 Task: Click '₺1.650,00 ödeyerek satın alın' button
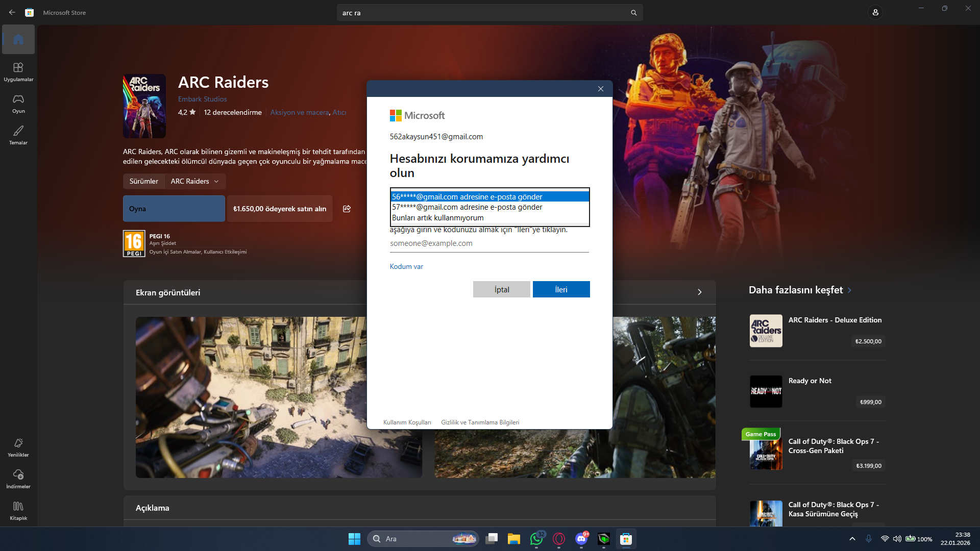(x=280, y=209)
